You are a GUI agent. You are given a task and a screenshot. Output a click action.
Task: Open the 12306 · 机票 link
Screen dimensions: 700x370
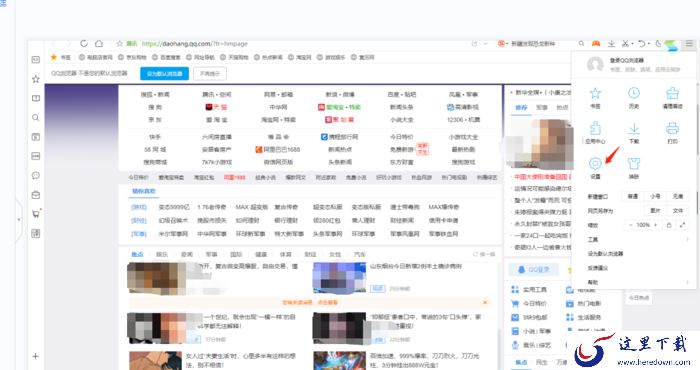click(x=463, y=120)
